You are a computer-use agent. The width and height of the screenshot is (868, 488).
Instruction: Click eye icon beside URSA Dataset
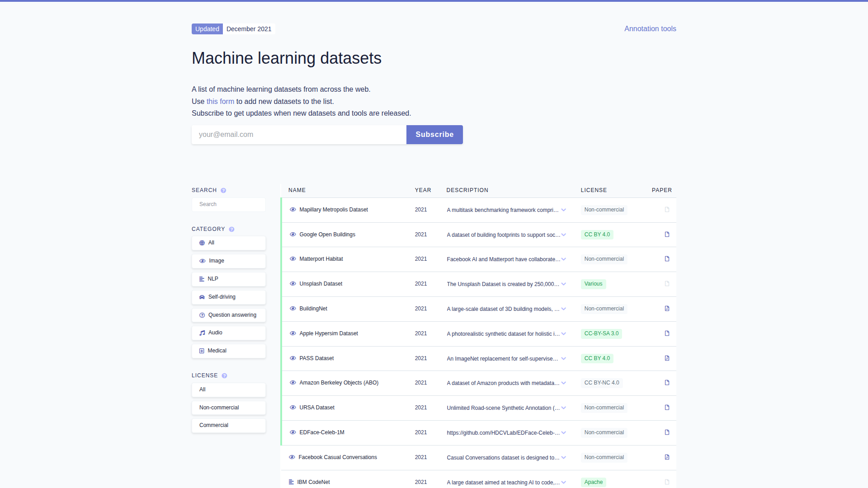[293, 408]
